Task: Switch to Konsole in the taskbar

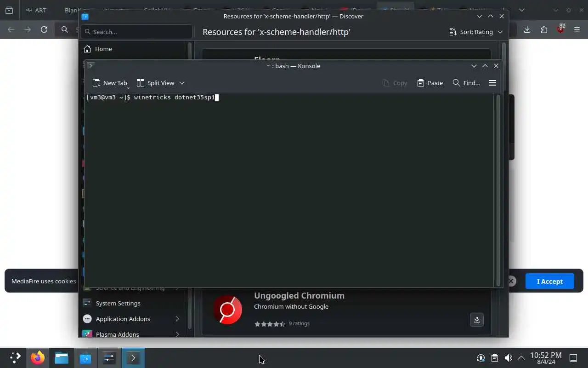Action: [x=133, y=358]
